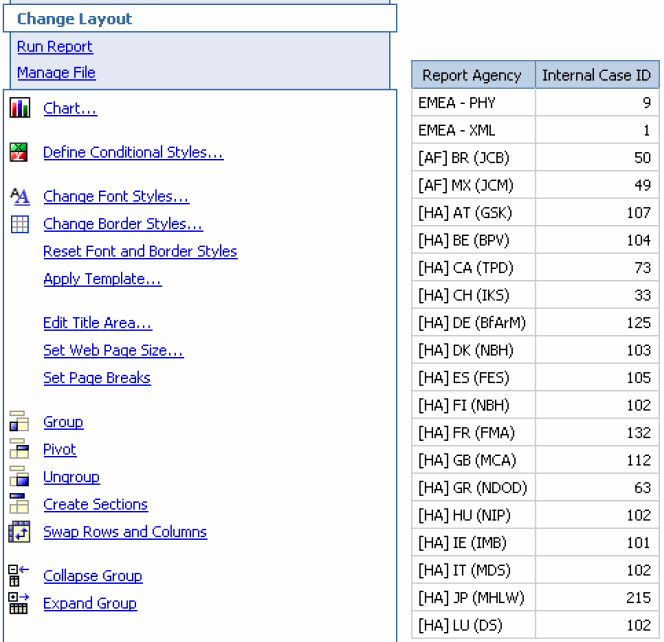The width and height of the screenshot is (664, 642).
Task: Select the [HA] ES (FES) cell
Action: pyautogui.click(x=473, y=378)
